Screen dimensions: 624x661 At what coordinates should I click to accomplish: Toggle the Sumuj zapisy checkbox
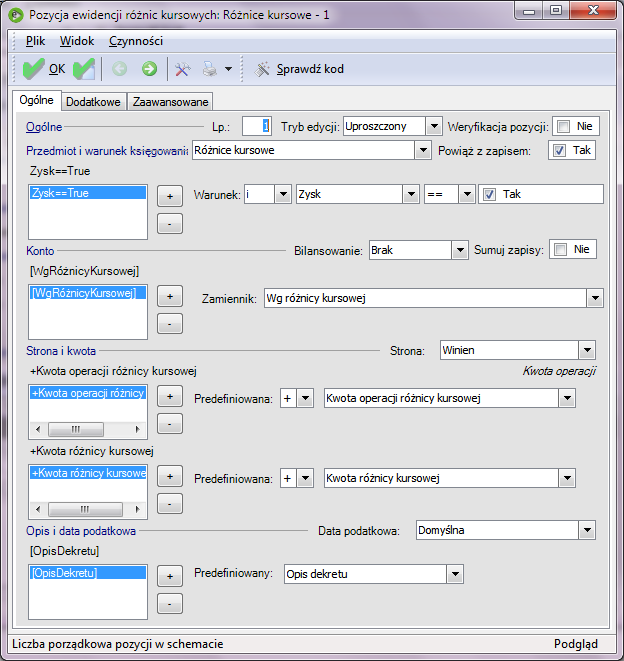point(560,250)
